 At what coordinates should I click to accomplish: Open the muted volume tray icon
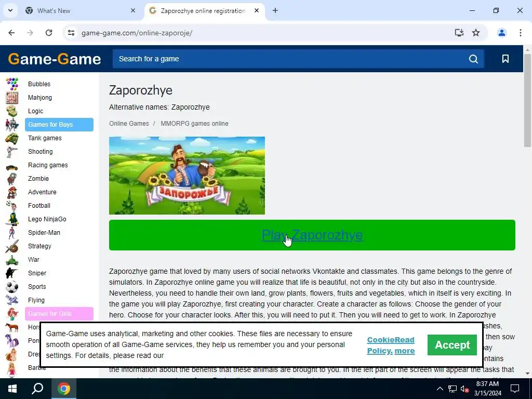click(x=464, y=389)
